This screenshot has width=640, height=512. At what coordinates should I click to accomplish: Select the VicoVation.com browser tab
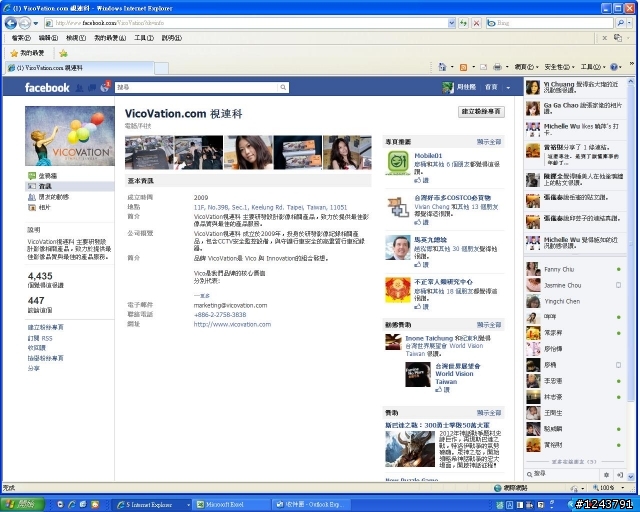(x=80, y=68)
